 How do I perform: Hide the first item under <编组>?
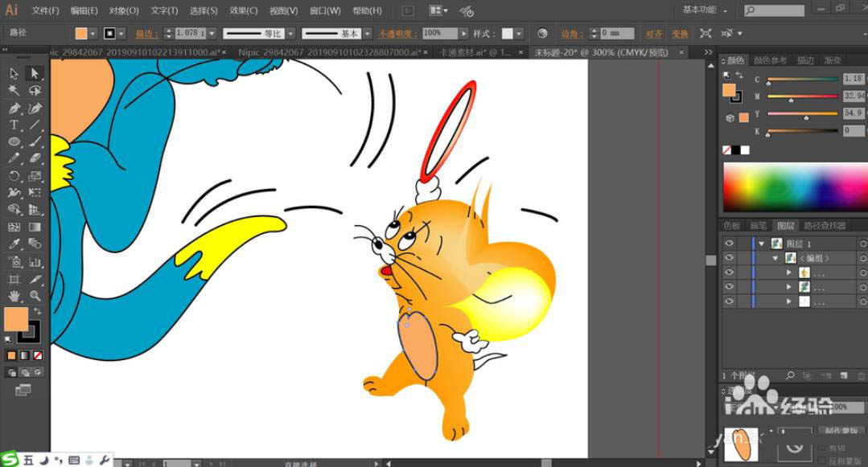click(729, 272)
